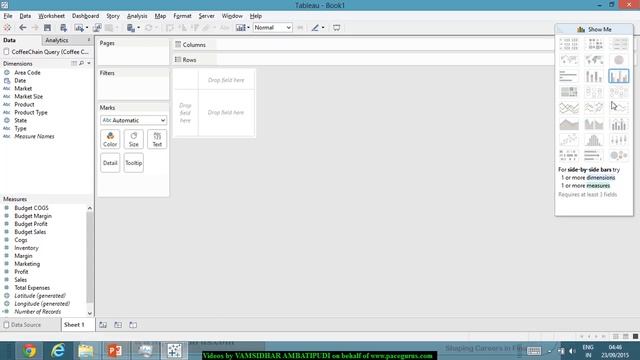The image size is (640, 360).
Task: Click new worksheet icon beside Sheet 1 tab
Action: [x=103, y=325]
